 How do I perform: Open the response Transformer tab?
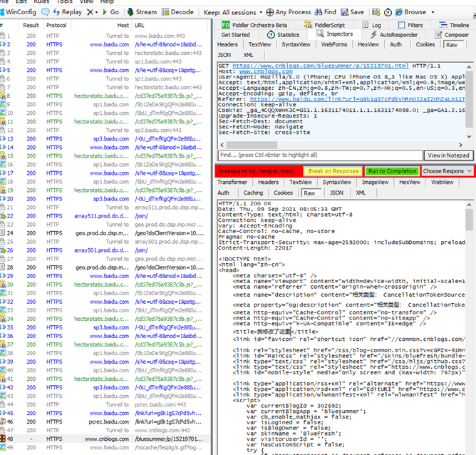[232, 183]
